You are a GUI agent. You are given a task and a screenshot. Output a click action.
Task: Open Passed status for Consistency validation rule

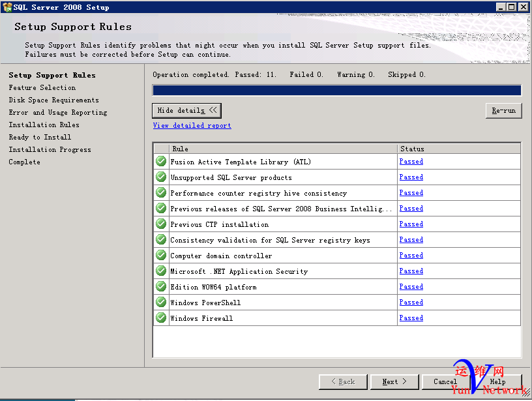coord(411,239)
